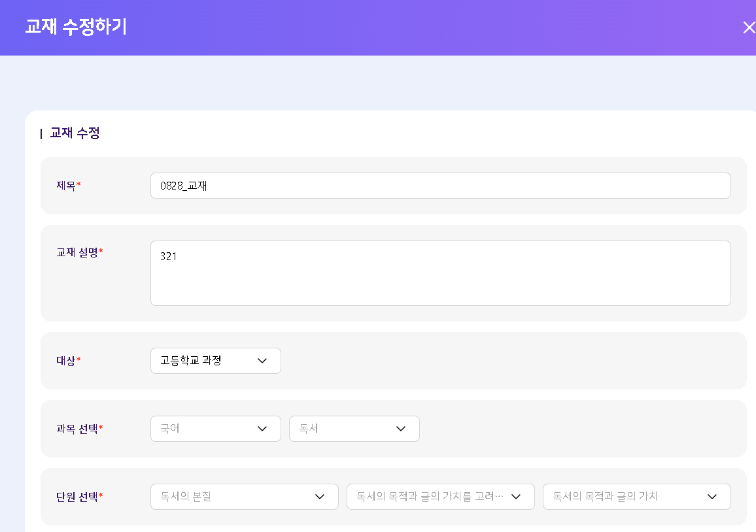The image size is (756, 532).
Task: Click the 교재 설명 field label
Action: point(79,252)
